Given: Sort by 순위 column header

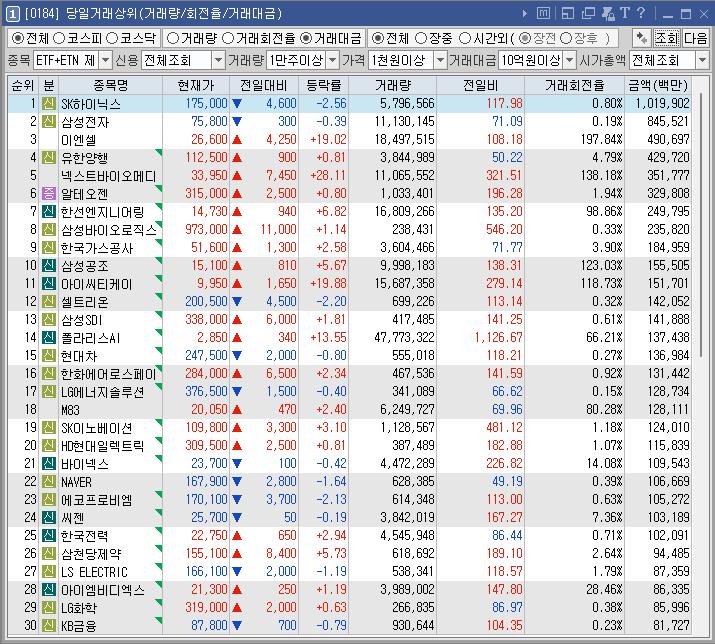Looking at the screenshot, I should (x=23, y=85).
